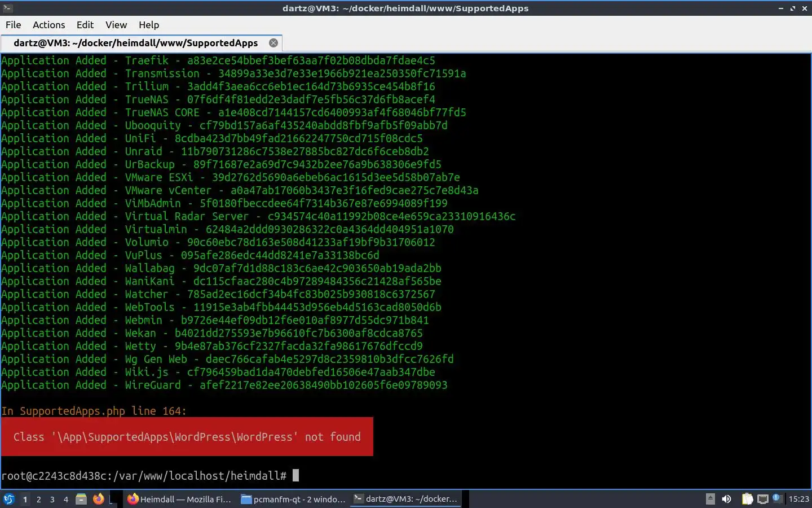Open the View menu
Screen dimensions: 812x508
pyautogui.click(x=116, y=25)
